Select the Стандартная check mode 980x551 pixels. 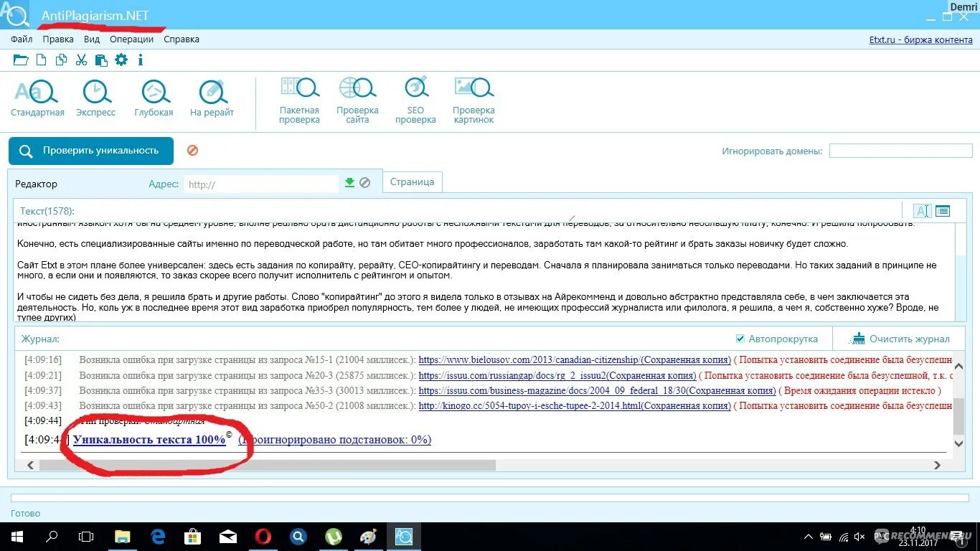click(x=37, y=98)
